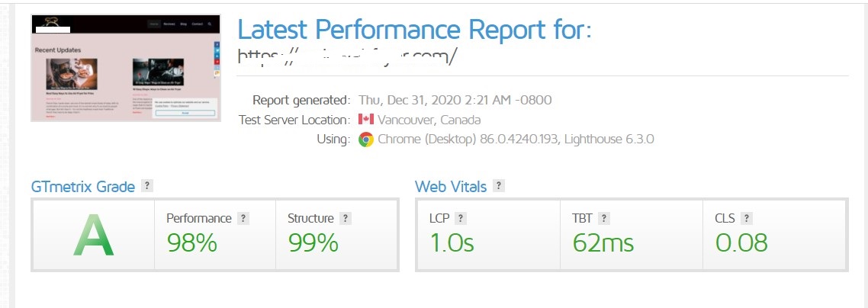The width and height of the screenshot is (868, 308).
Task: Click the 1.0s LCP value
Action: (452, 242)
